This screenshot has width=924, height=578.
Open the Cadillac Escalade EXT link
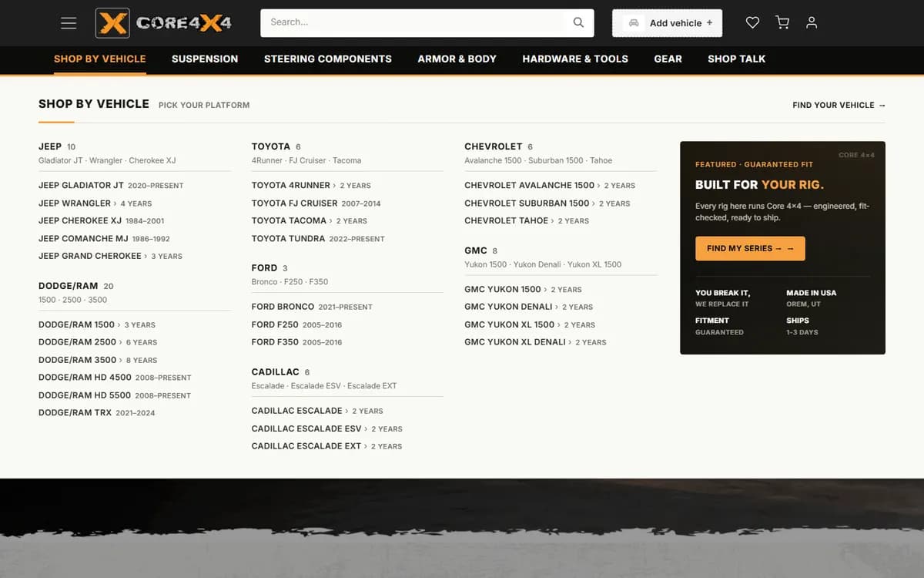[306, 446]
